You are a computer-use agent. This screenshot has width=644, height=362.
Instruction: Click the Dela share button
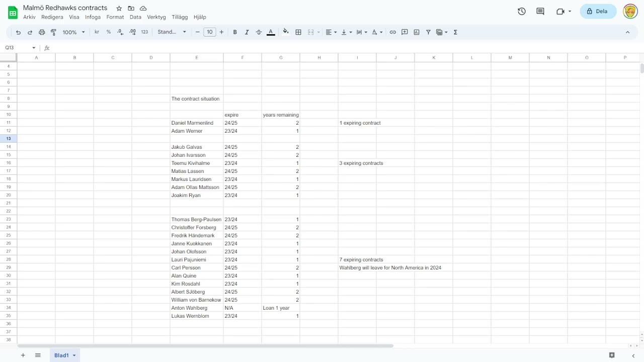coord(598,11)
